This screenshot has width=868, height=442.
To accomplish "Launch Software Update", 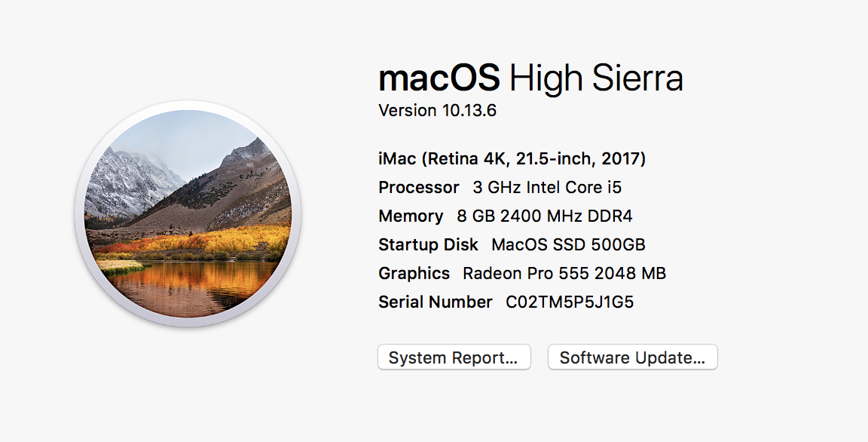I will (x=632, y=358).
